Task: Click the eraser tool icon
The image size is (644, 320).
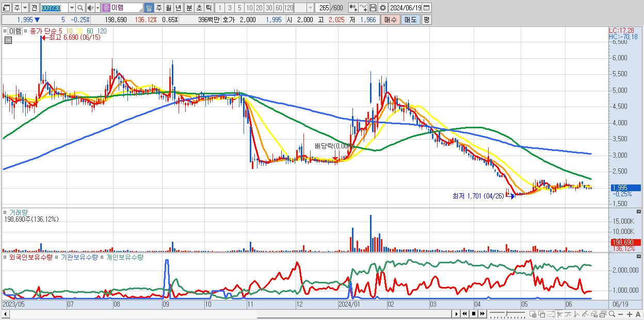Action: coord(594,314)
